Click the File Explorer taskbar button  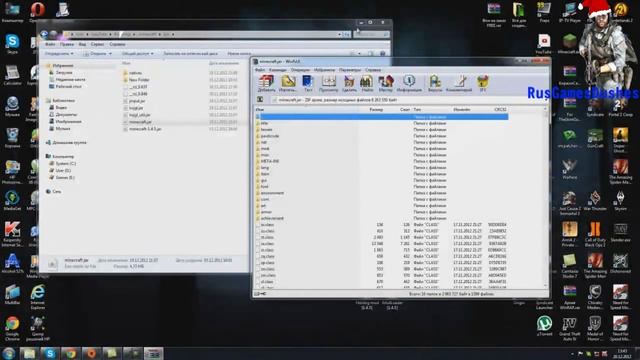click(x=29, y=353)
